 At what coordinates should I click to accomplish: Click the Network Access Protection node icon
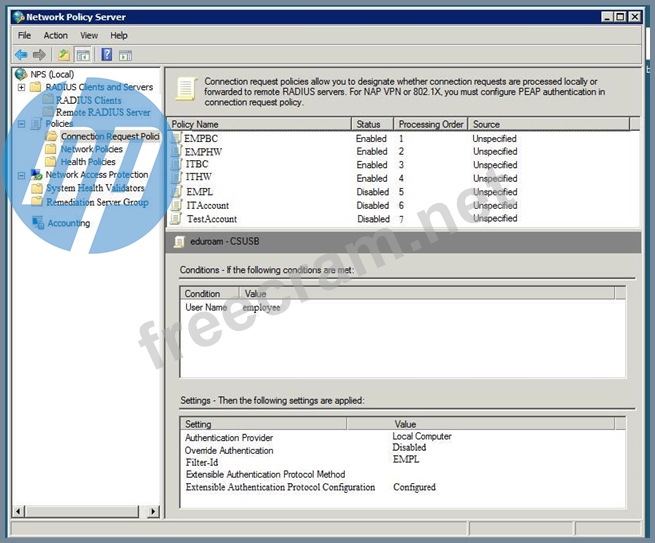click(x=37, y=175)
